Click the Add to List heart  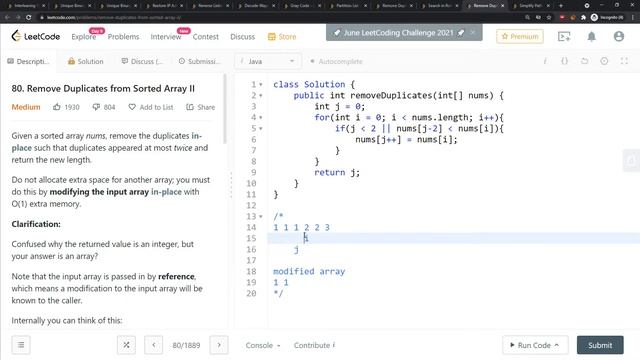click(x=132, y=107)
